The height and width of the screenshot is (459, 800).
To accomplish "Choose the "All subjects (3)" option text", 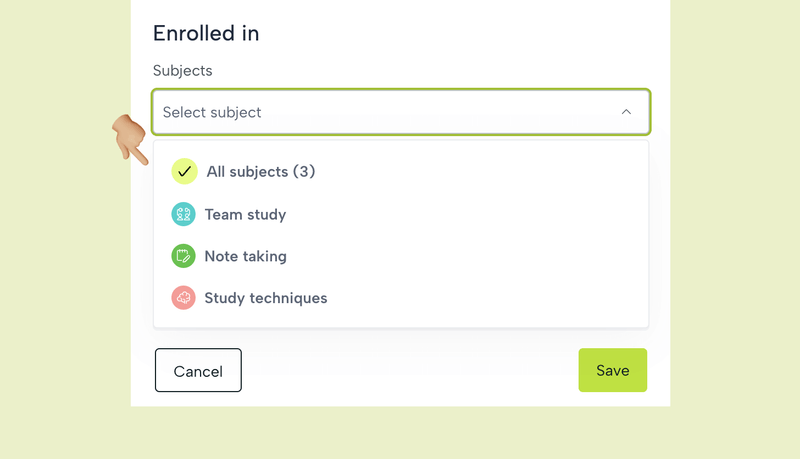I will click(x=248, y=172).
